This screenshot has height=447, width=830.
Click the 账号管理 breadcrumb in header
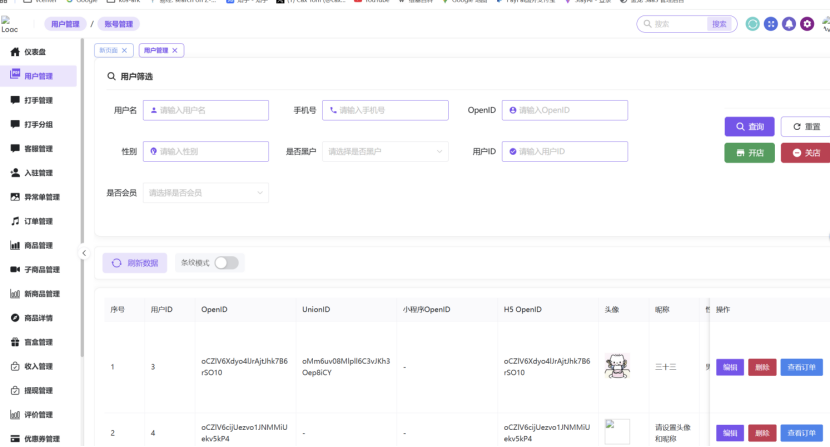tap(119, 24)
